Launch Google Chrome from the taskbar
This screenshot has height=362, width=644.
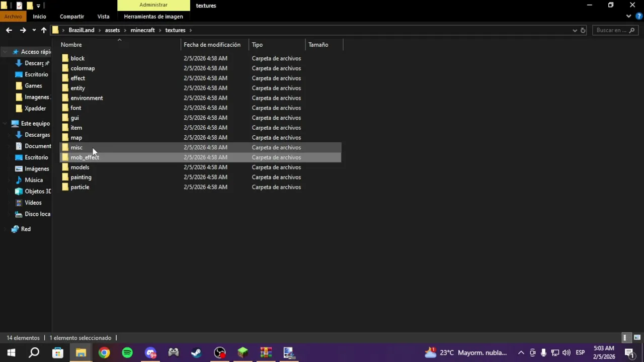[104, 352]
